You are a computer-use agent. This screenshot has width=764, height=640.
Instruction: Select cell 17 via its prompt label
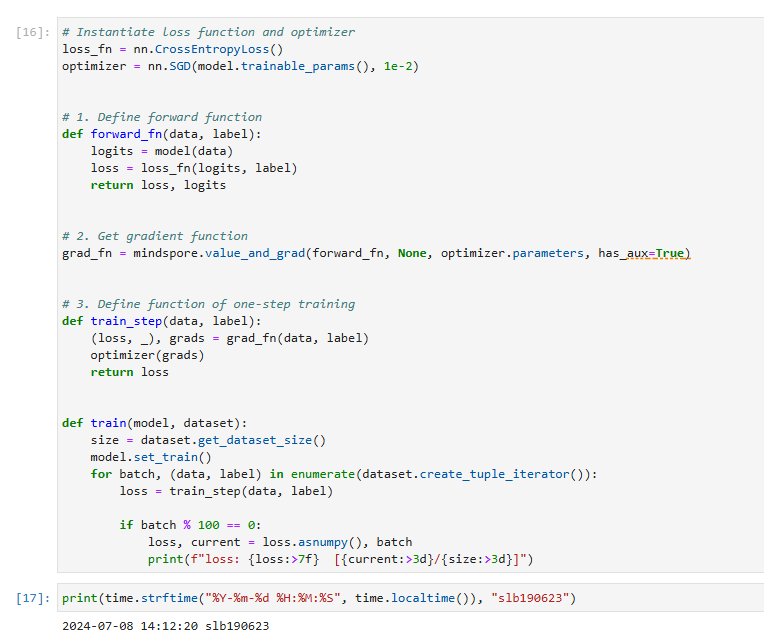(x=33, y=598)
